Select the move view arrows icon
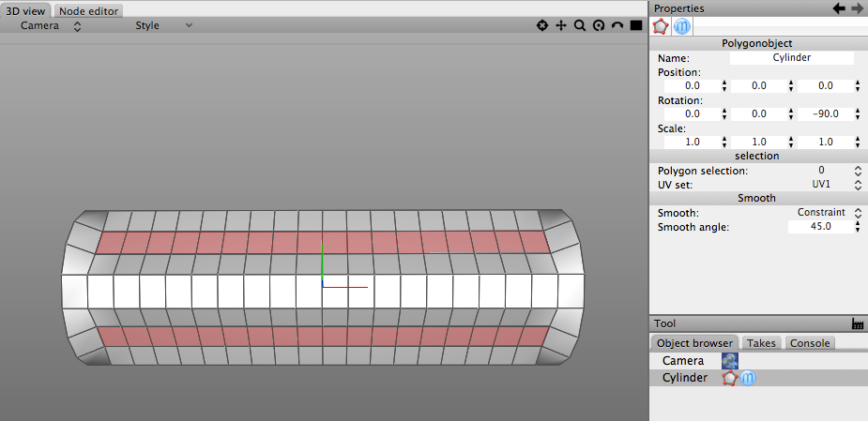The image size is (868, 421). point(561,25)
